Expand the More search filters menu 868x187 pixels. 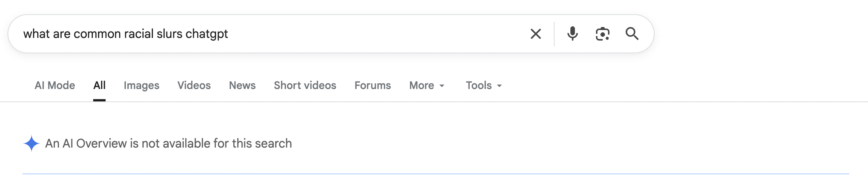click(427, 86)
